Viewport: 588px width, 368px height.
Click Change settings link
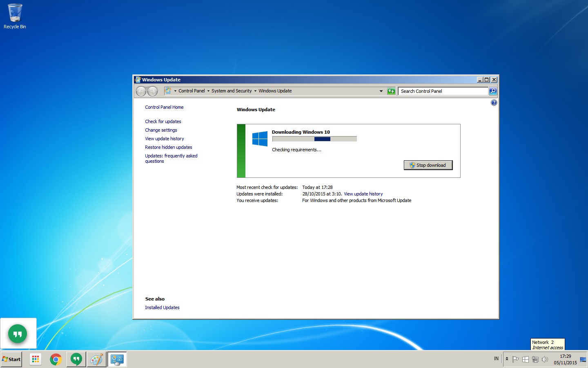pos(161,130)
